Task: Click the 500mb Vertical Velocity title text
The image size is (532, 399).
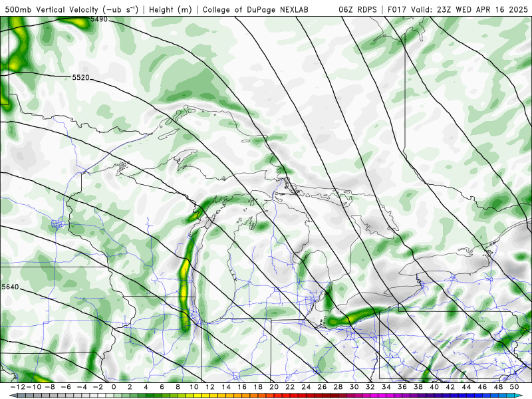Action: (x=72, y=10)
